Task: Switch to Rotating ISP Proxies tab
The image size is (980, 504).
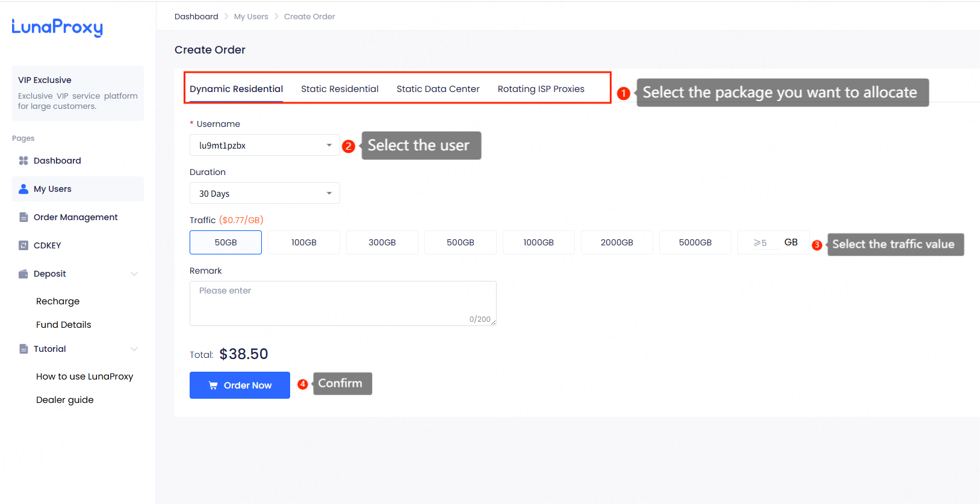Action: [x=541, y=89]
